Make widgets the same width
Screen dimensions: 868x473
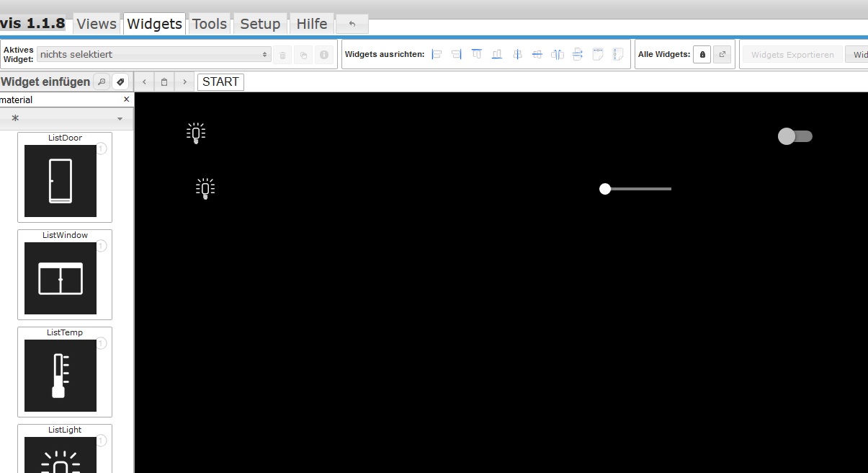597,54
